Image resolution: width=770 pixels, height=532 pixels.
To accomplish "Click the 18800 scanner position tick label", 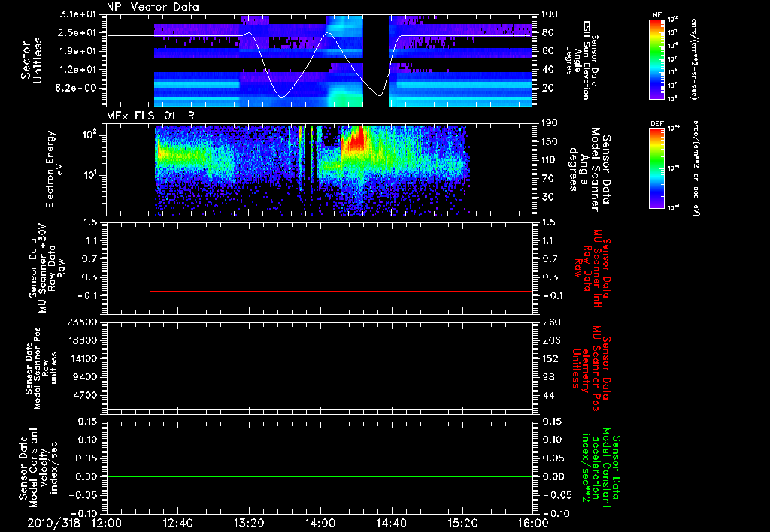I will [82, 340].
